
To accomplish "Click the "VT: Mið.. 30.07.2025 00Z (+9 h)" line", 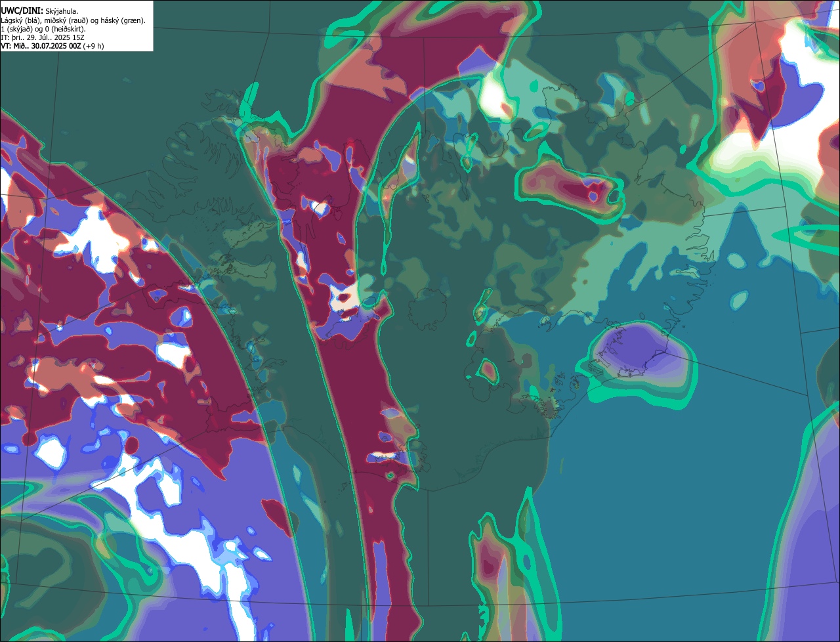I will (x=52, y=46).
